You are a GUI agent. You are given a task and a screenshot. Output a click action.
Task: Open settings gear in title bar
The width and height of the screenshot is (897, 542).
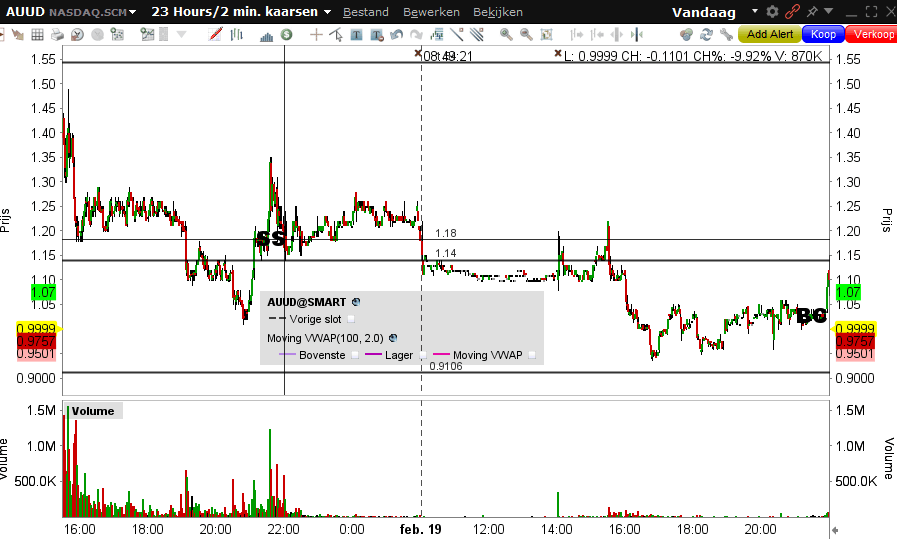point(772,11)
